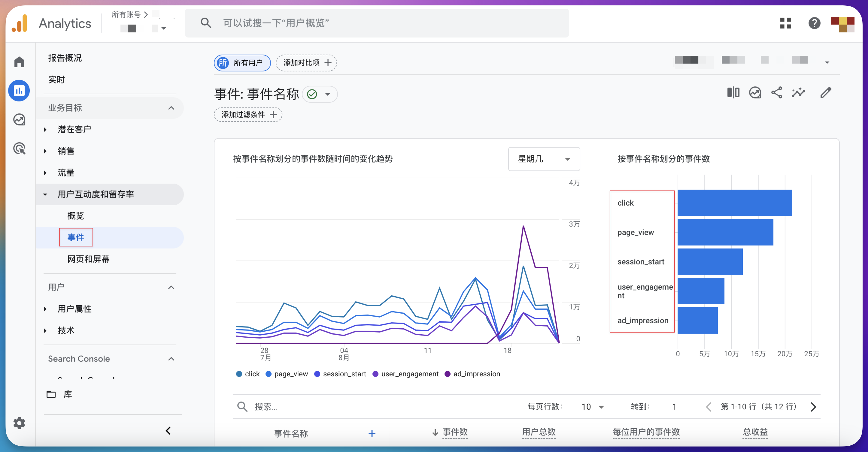Click 添加对比项 button
868x452 pixels.
[306, 63]
